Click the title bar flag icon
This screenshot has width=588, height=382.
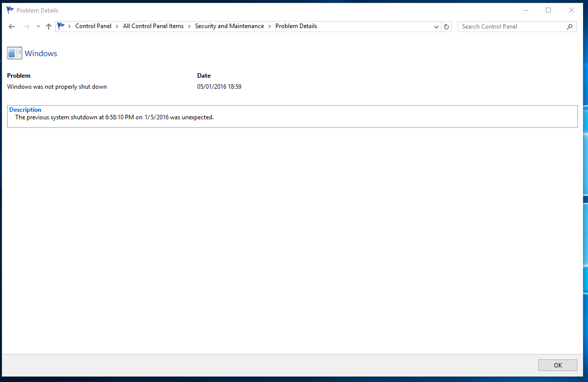[x=10, y=10]
